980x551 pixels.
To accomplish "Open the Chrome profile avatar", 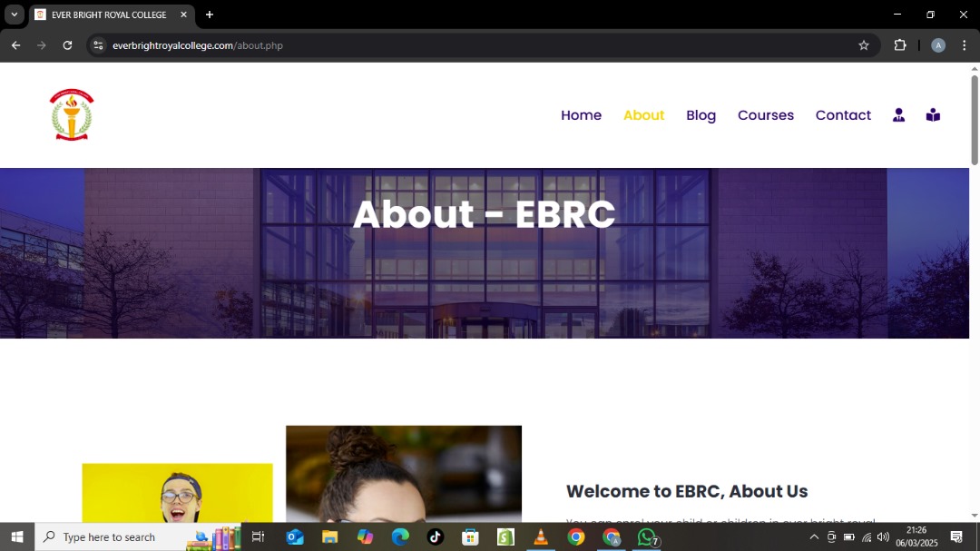I will pyautogui.click(x=938, y=45).
